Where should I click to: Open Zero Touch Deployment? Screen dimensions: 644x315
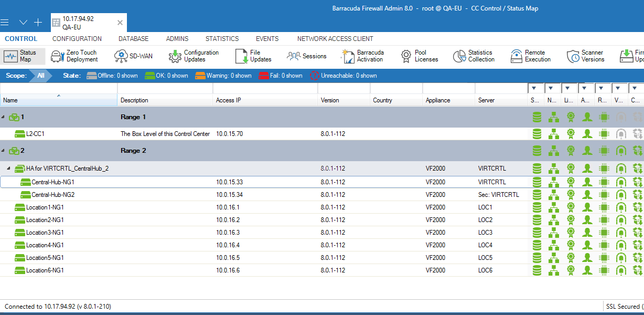click(x=74, y=56)
